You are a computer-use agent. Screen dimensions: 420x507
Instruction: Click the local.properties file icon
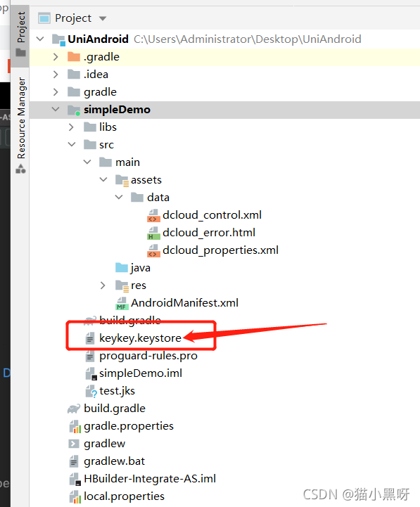tap(75, 496)
